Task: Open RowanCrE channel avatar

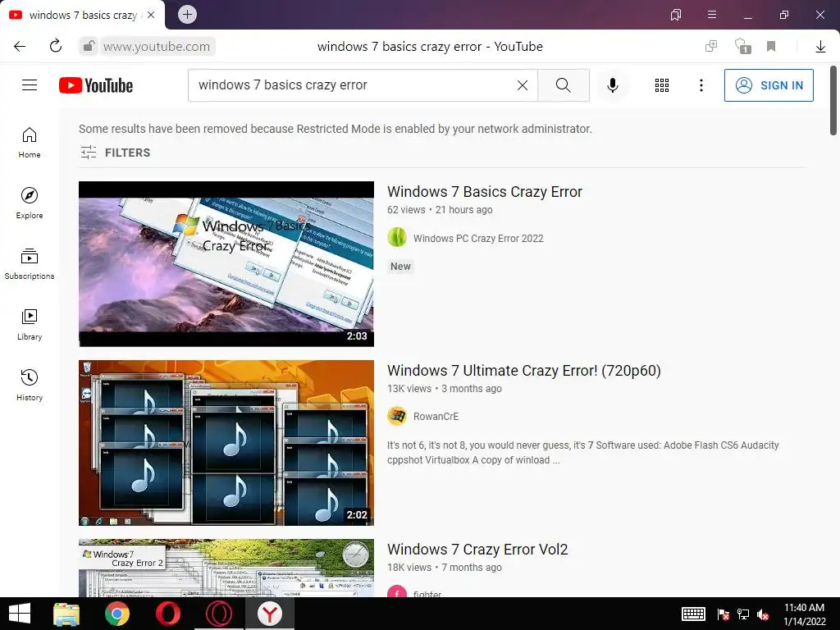Action: (397, 416)
